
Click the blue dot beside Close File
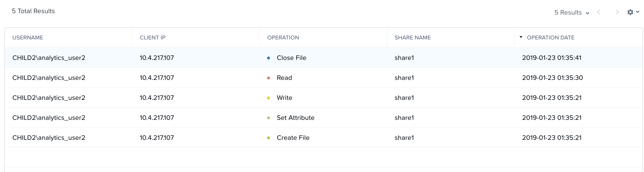point(268,58)
